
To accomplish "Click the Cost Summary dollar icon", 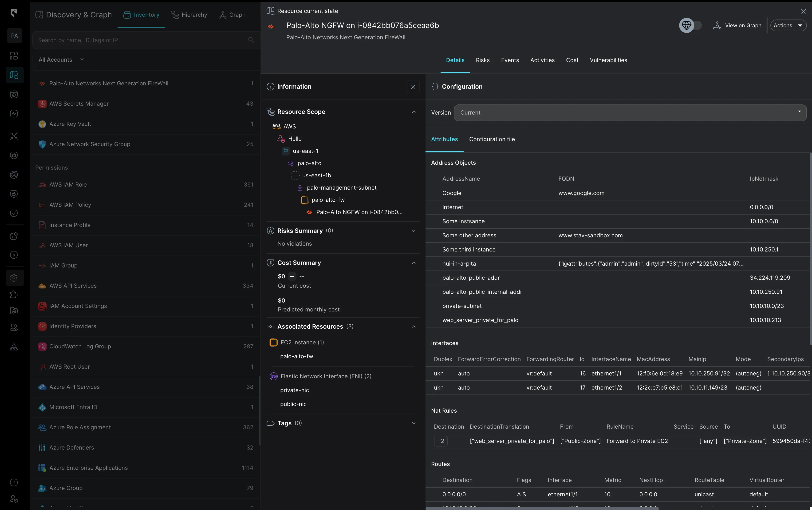I will (x=270, y=263).
